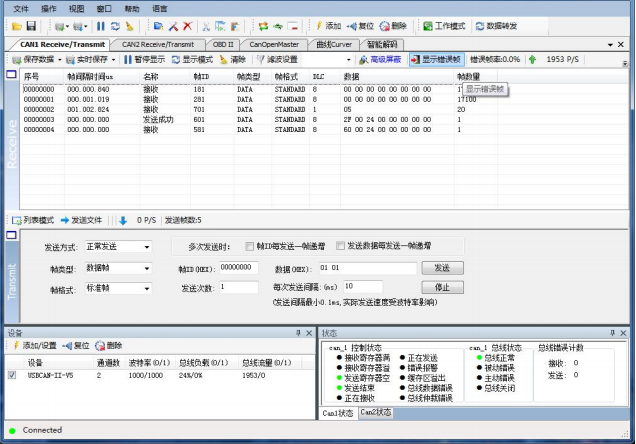Viewport: 636px width, 444px height.
Task: Click 列表模式 list mode
Action: pos(33,220)
